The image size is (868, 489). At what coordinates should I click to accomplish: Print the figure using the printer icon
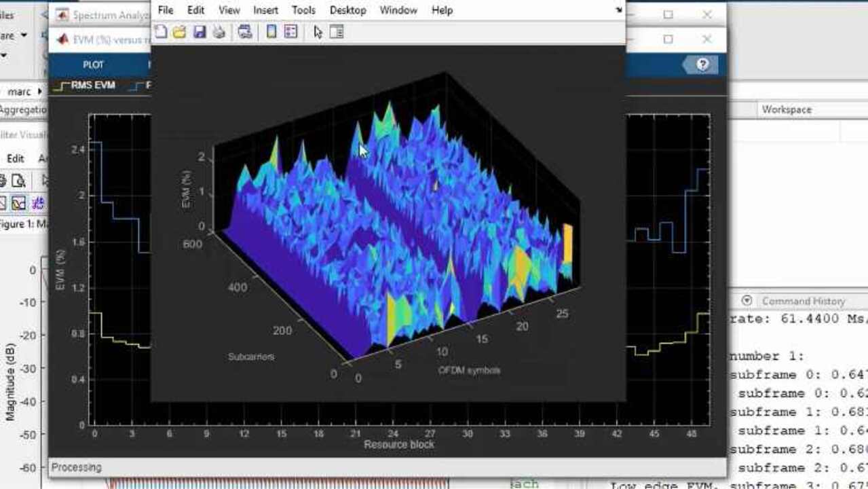coord(219,32)
